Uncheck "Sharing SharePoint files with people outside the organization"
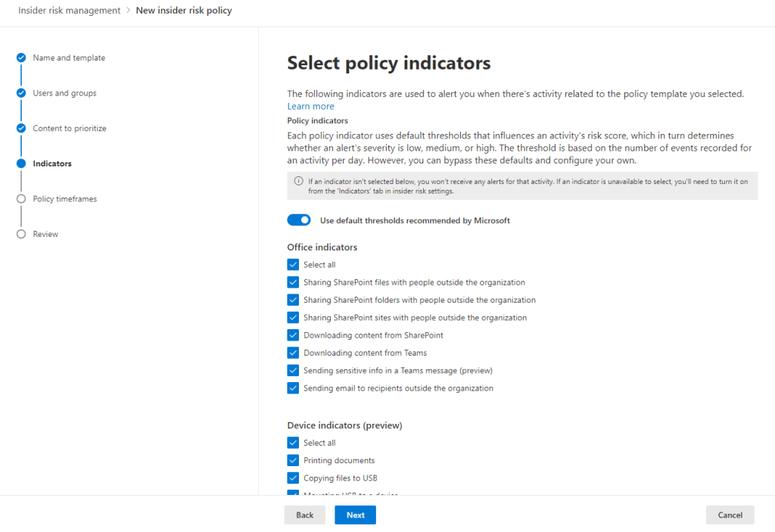 click(293, 282)
